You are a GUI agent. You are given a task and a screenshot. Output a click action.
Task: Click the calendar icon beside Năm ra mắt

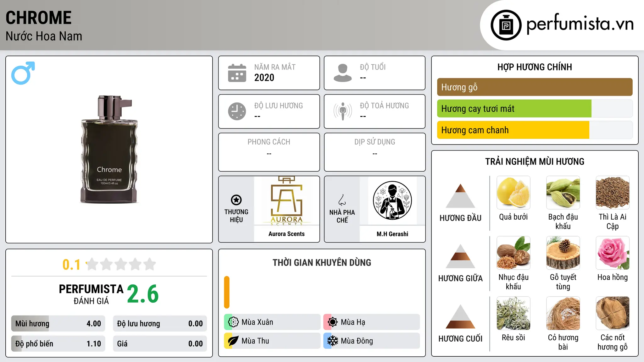coord(237,73)
